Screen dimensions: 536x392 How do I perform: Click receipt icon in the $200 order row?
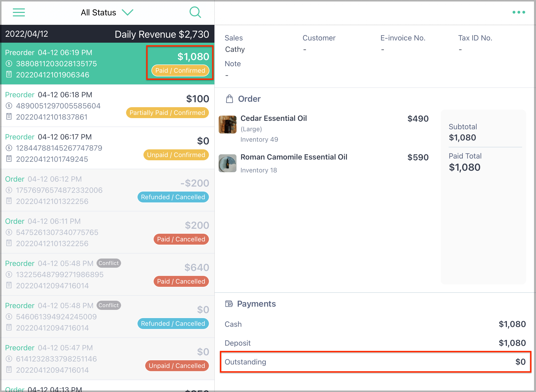click(x=9, y=243)
